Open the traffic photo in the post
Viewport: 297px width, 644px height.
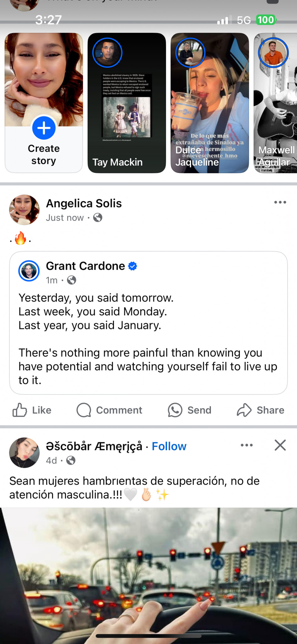point(148,575)
